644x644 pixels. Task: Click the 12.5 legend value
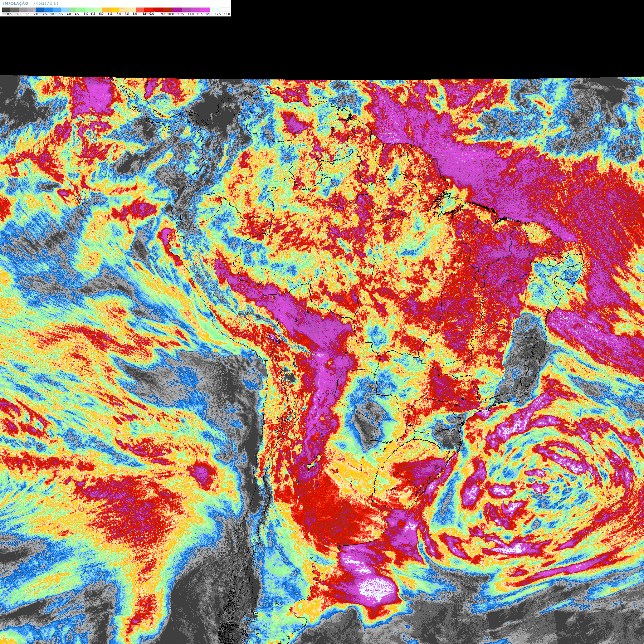tap(218, 14)
